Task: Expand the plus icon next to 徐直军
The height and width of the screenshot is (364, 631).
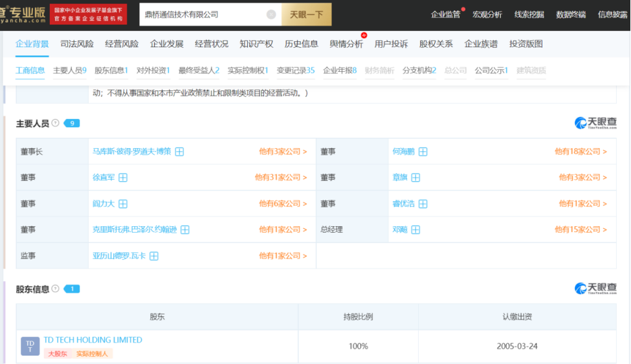Action: [123, 177]
